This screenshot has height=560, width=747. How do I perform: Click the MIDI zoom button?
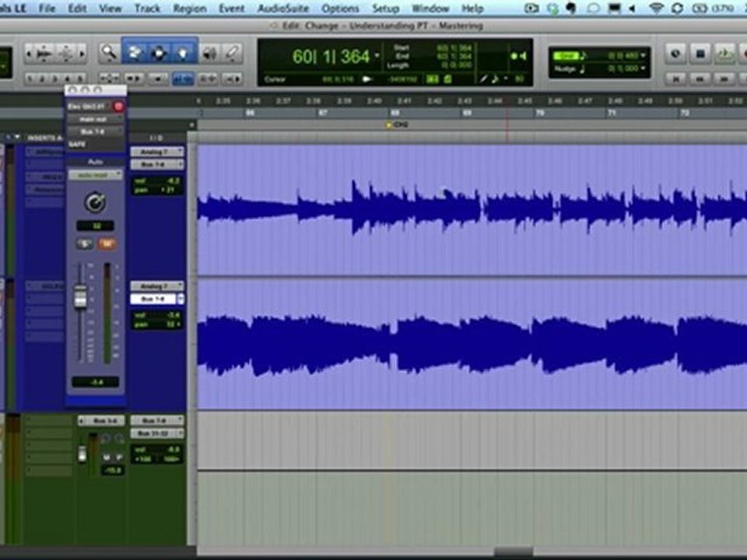click(x=65, y=54)
